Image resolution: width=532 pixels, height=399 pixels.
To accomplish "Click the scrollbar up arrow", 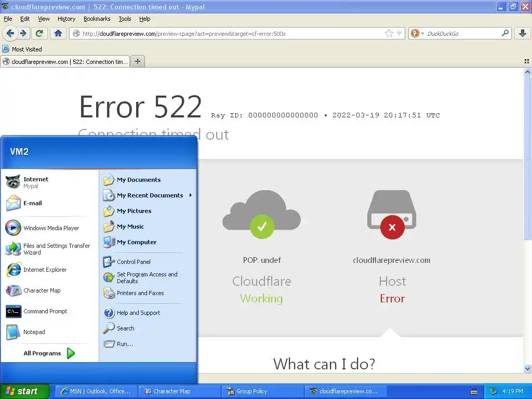I will (527, 72).
